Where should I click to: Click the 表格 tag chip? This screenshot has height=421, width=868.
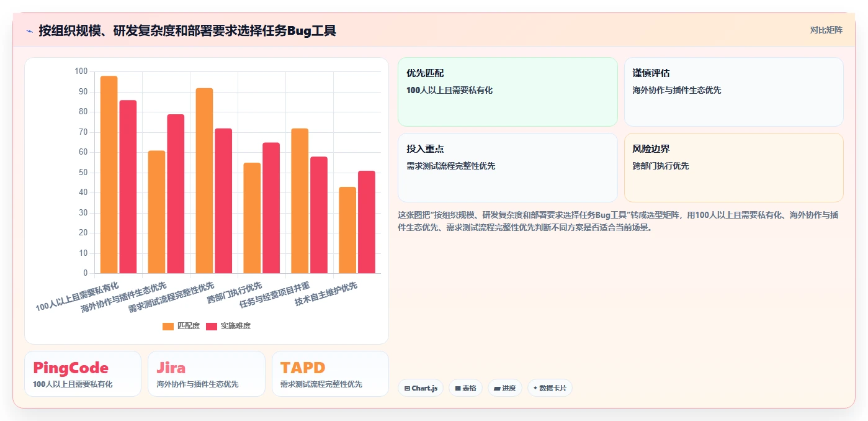coord(465,388)
